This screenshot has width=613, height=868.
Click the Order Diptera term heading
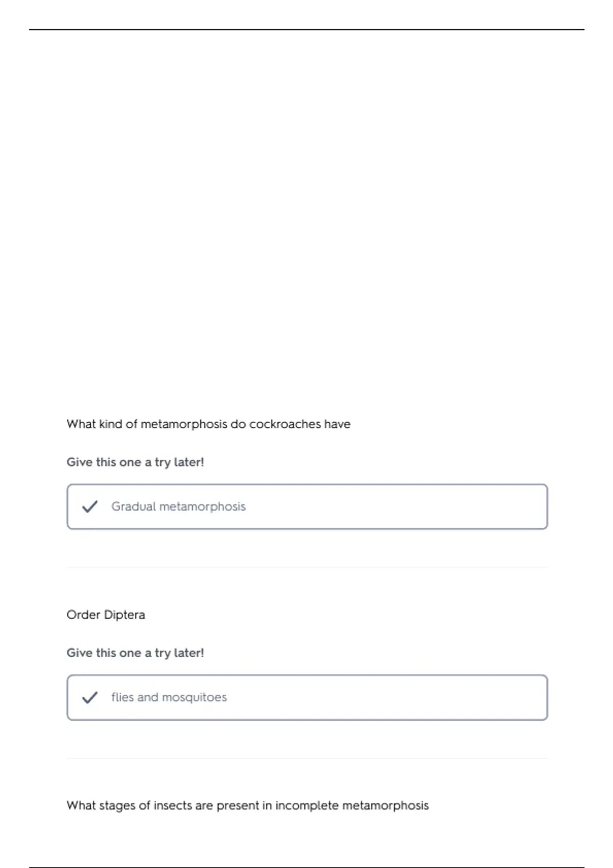coord(106,615)
